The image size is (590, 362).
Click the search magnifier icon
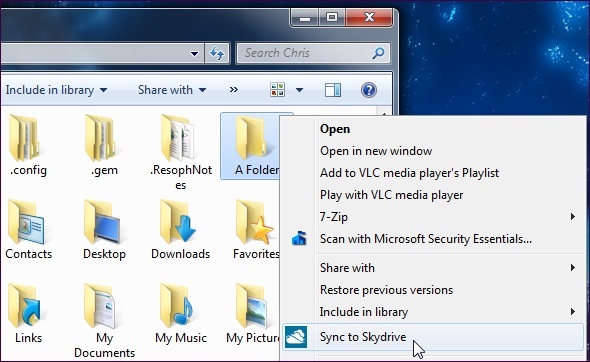(378, 53)
